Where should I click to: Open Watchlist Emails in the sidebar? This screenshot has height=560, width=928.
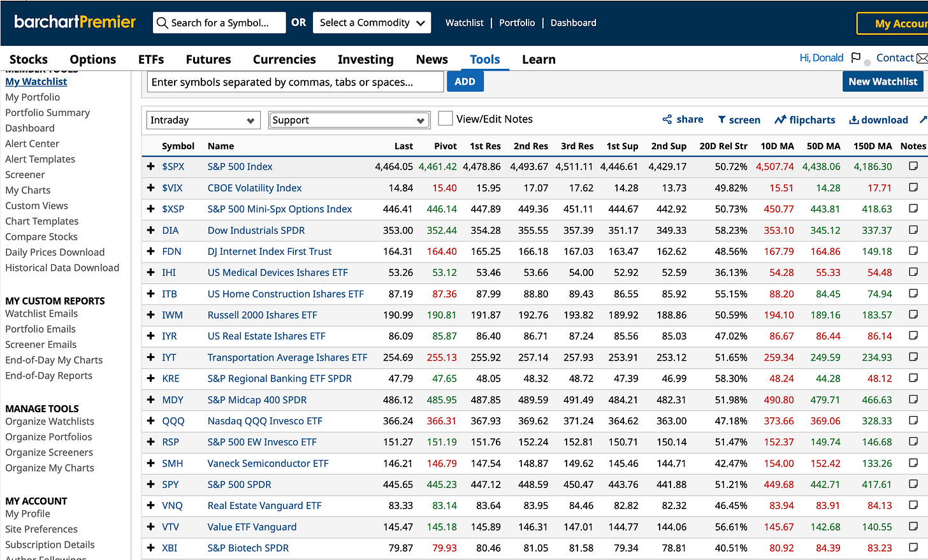(x=41, y=313)
